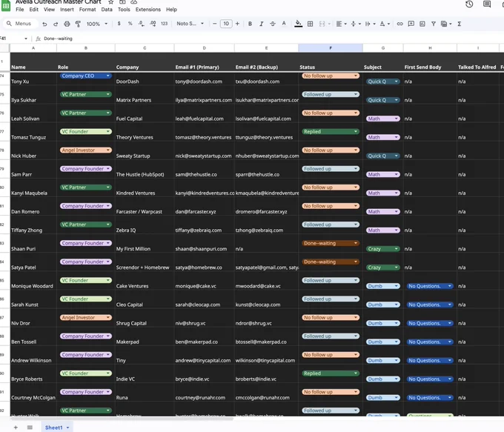Image resolution: width=504 pixels, height=432 pixels.
Task: Open the zoom 100% dropdown
Action: pyautogui.click(x=97, y=24)
